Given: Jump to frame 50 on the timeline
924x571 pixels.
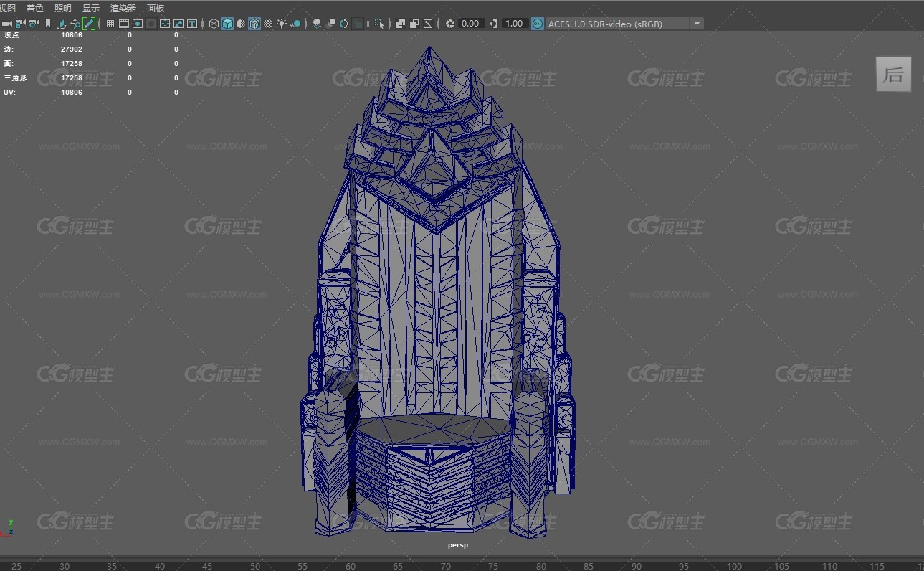Looking at the screenshot, I should coord(255,566).
